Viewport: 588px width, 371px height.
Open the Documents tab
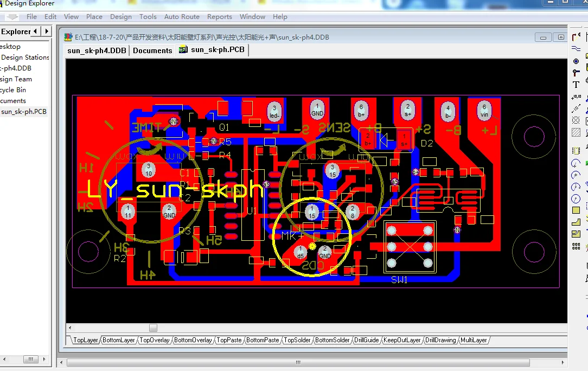point(152,50)
